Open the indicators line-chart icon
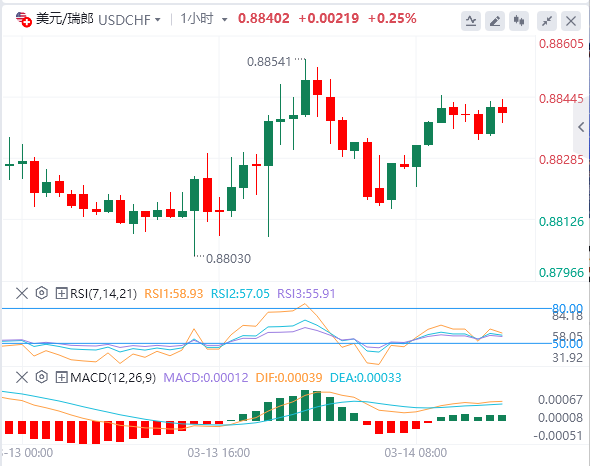 pos(471,21)
